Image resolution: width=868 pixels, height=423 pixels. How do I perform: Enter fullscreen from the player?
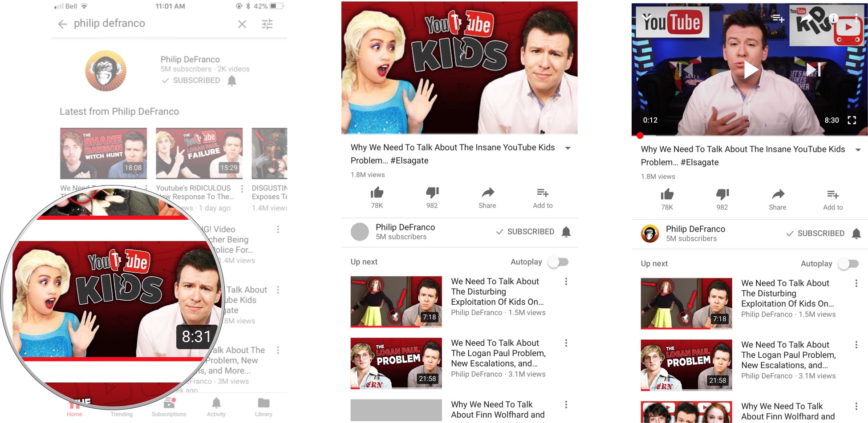(852, 120)
